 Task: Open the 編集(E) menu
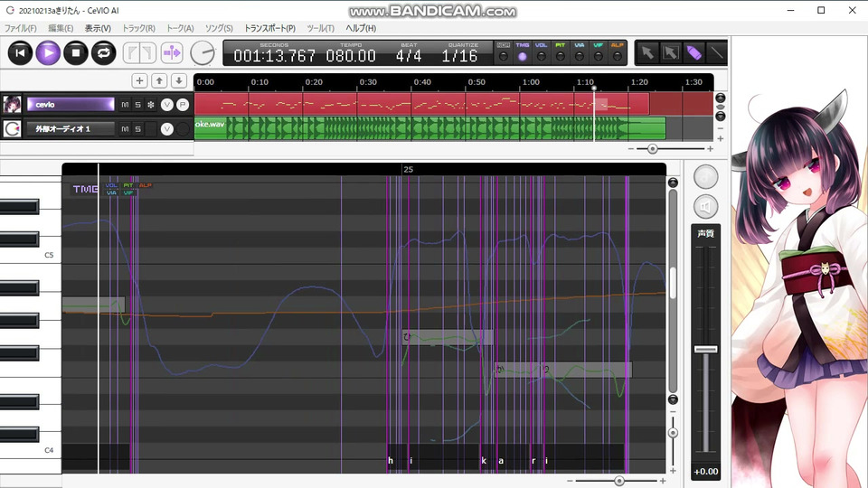61,28
